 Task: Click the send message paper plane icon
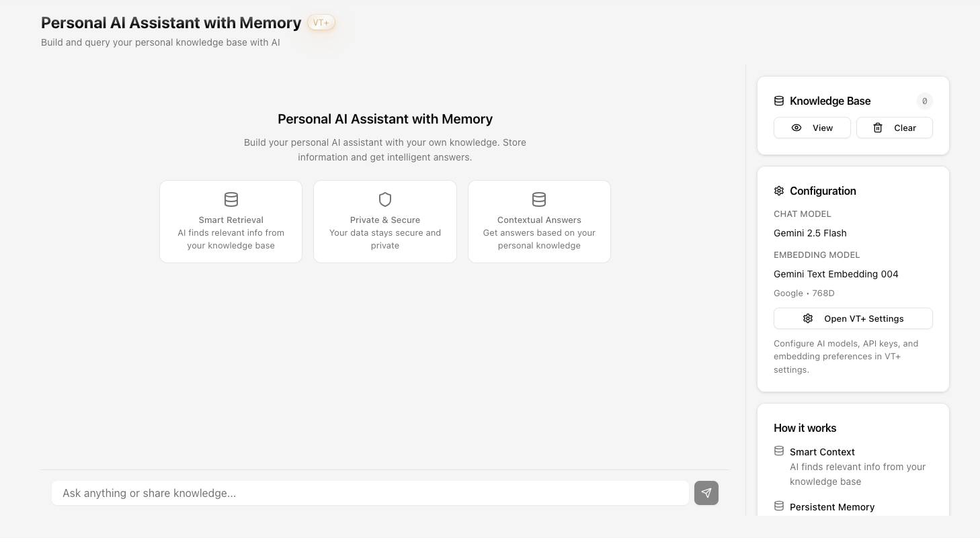[706, 493]
